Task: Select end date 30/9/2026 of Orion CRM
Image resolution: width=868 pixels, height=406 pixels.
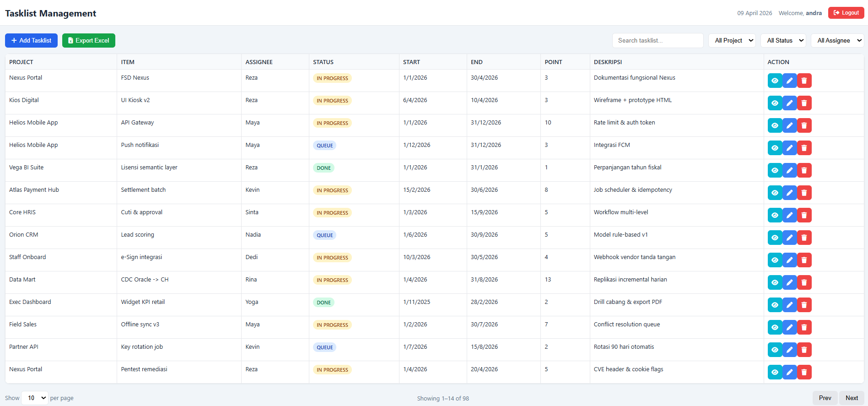Action: click(484, 235)
